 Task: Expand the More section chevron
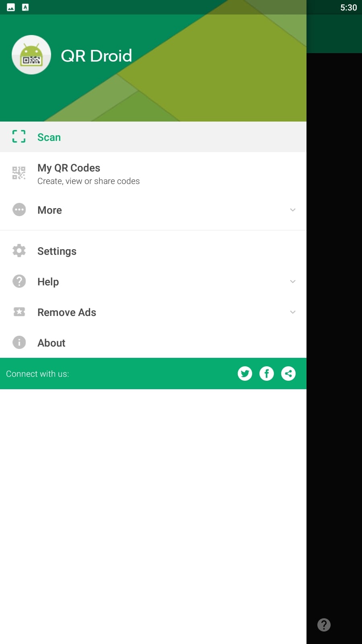[x=293, y=210]
